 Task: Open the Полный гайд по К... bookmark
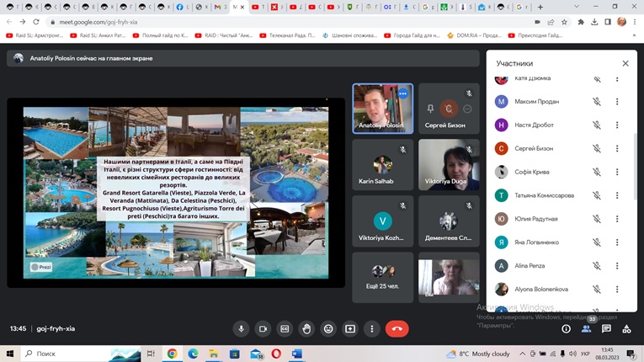click(160, 35)
